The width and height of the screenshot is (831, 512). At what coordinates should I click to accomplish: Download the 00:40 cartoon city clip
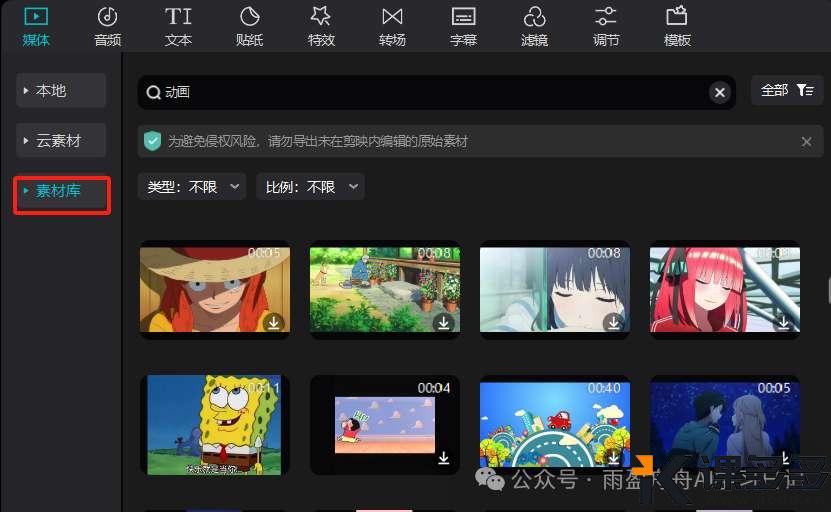(x=613, y=457)
